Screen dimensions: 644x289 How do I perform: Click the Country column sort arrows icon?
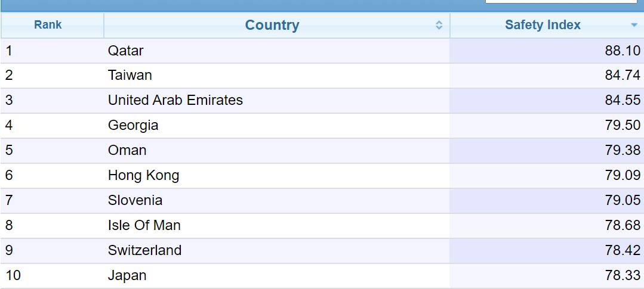pyautogui.click(x=439, y=25)
